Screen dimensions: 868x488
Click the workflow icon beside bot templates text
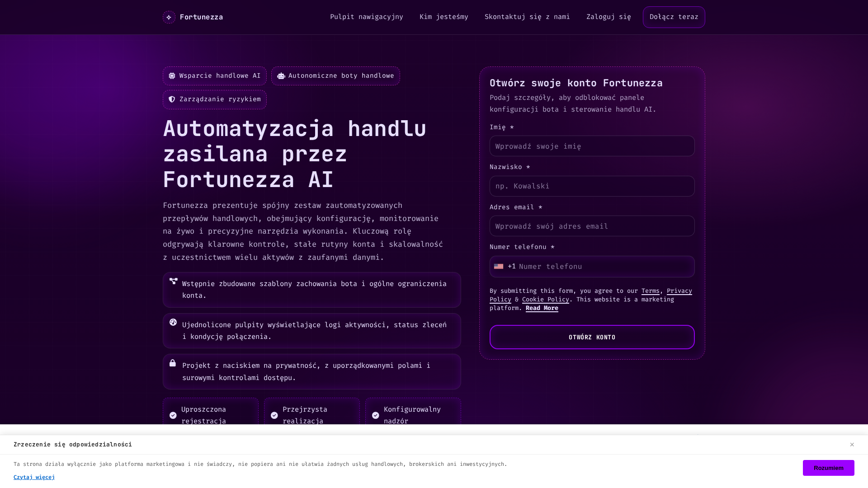tap(173, 281)
